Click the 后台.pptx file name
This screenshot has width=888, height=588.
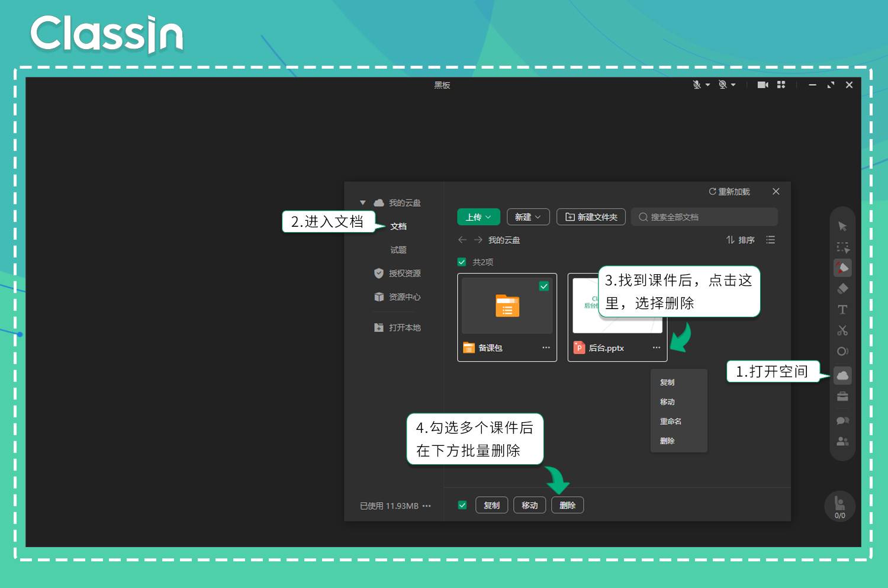click(x=606, y=348)
